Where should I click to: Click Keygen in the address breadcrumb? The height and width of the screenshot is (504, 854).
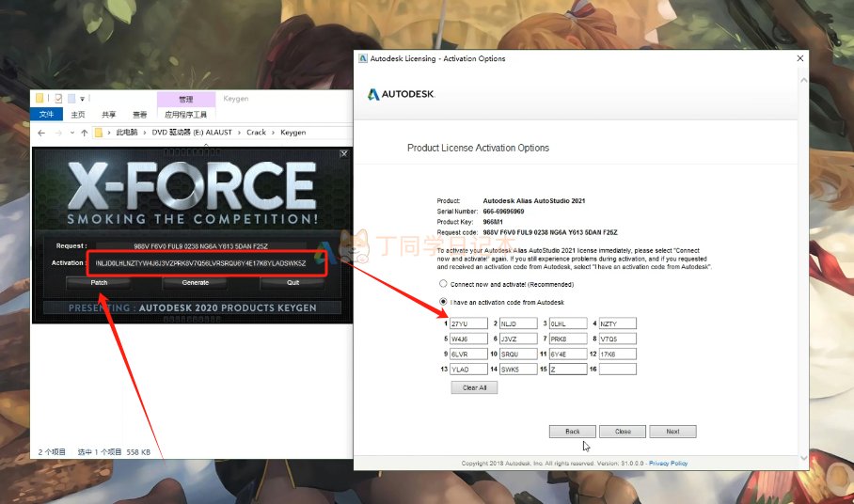pyautogui.click(x=293, y=133)
